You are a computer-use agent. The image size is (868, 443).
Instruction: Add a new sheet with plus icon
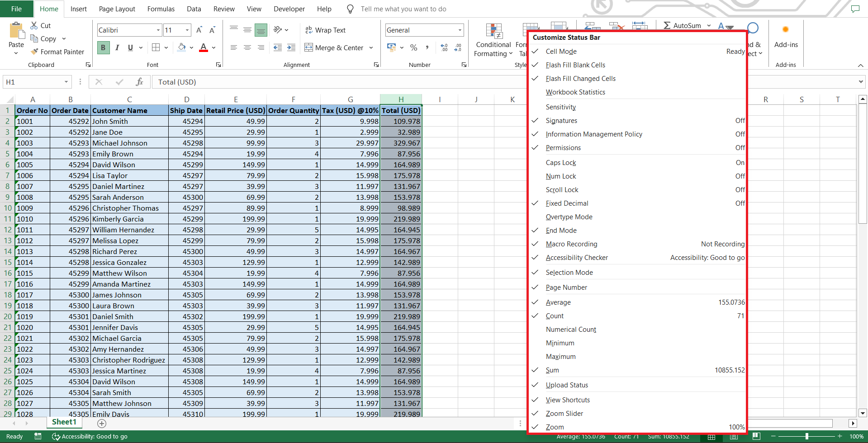click(x=102, y=424)
